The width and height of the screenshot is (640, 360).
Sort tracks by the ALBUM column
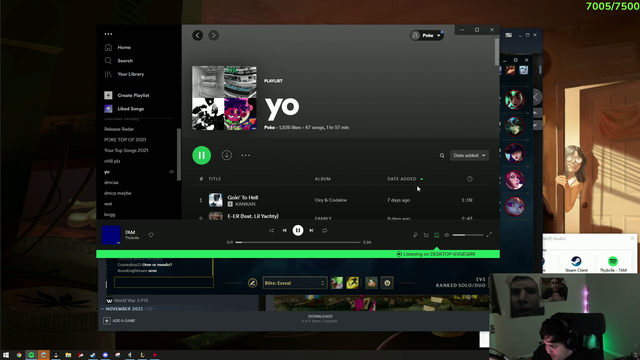coord(323,179)
